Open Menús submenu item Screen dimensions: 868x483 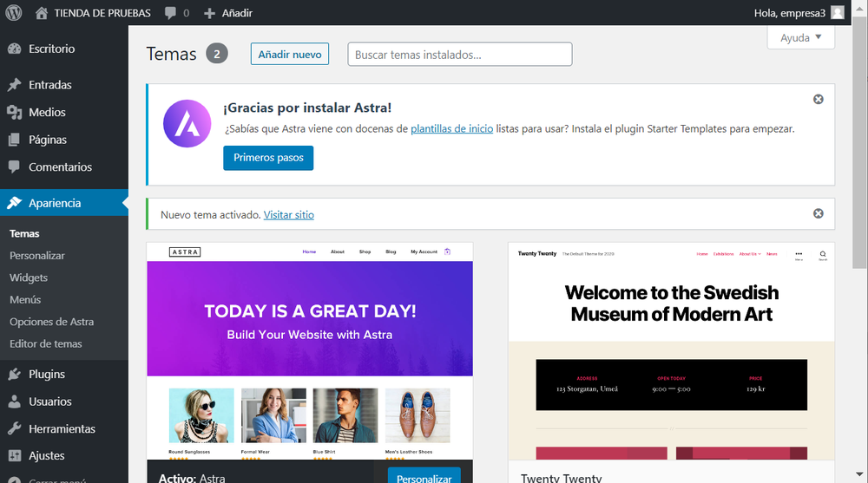pos(25,299)
